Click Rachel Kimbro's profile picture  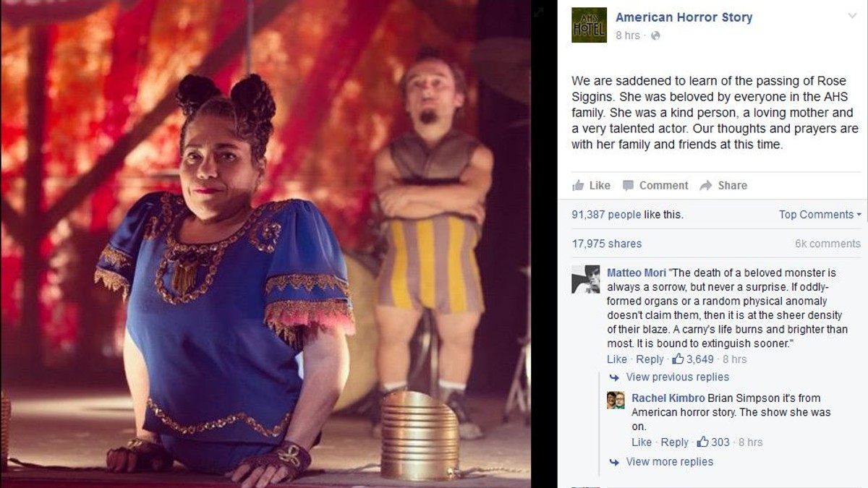click(616, 400)
